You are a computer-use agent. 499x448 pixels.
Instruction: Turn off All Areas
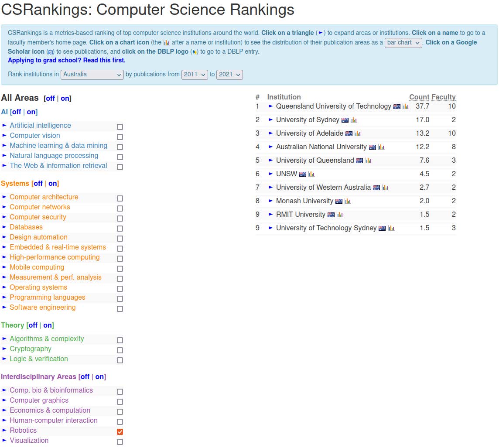pos(50,99)
